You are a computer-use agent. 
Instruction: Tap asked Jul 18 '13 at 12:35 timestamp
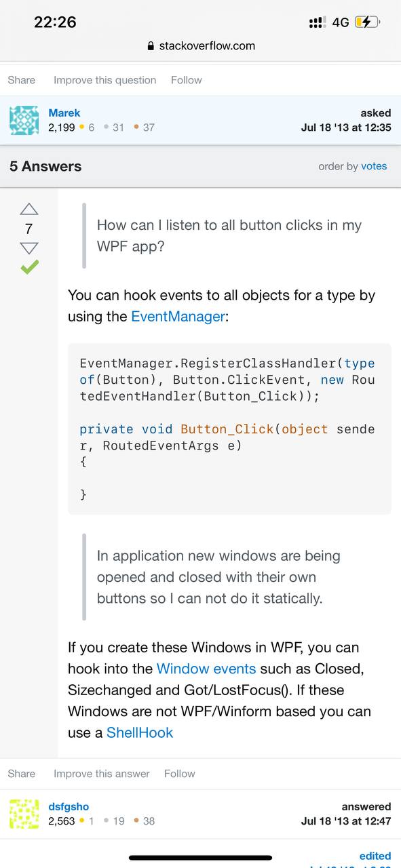click(346, 120)
